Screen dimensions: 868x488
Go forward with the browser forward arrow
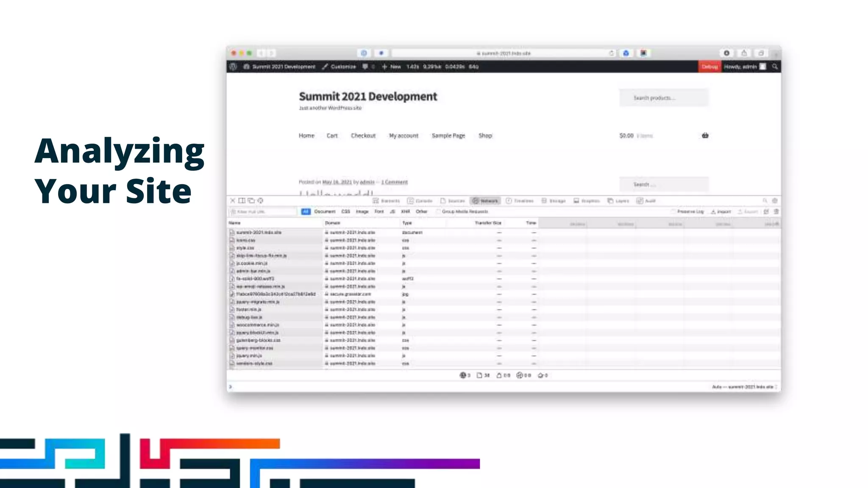[x=271, y=53]
